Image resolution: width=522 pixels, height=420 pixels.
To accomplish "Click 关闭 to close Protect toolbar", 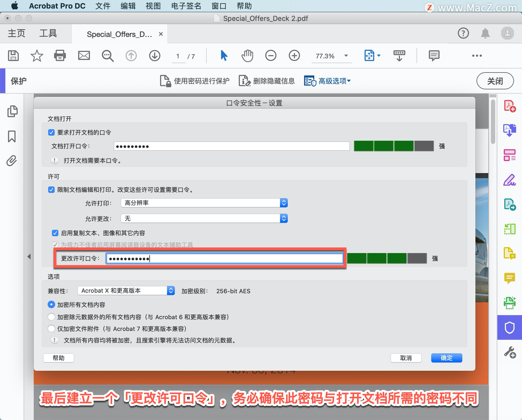I will [x=495, y=81].
